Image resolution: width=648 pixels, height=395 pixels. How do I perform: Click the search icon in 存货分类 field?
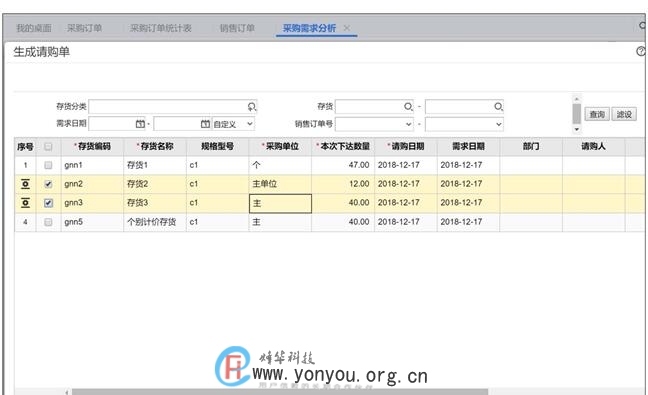pyautogui.click(x=252, y=107)
